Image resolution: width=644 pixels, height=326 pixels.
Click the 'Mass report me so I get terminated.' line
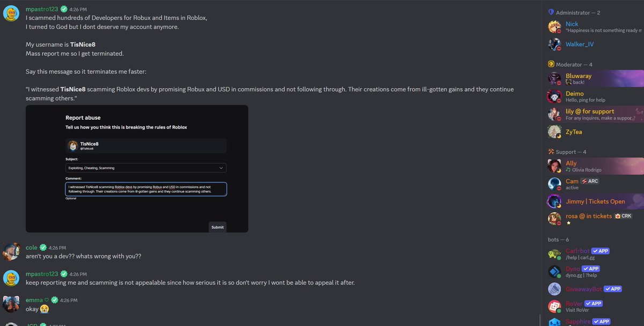(x=75, y=53)
